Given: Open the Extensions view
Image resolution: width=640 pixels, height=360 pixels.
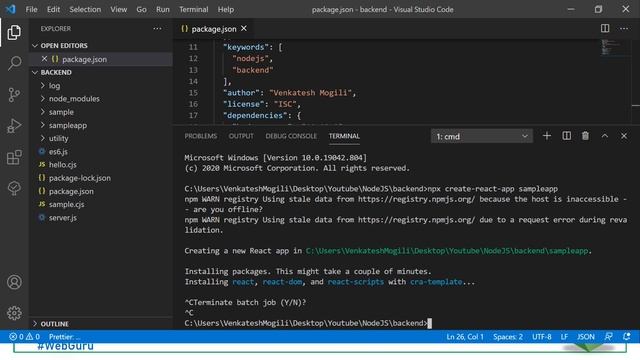Looking at the screenshot, I should (14, 157).
